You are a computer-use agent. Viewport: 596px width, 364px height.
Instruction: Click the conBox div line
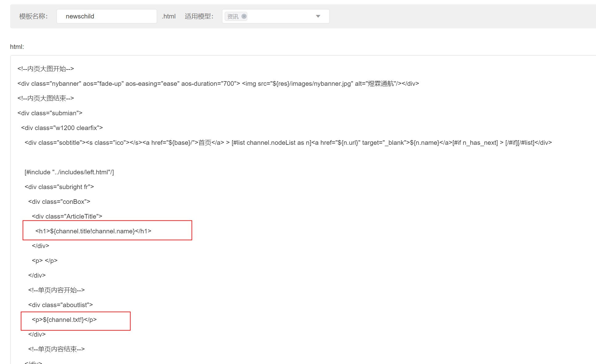tap(59, 202)
